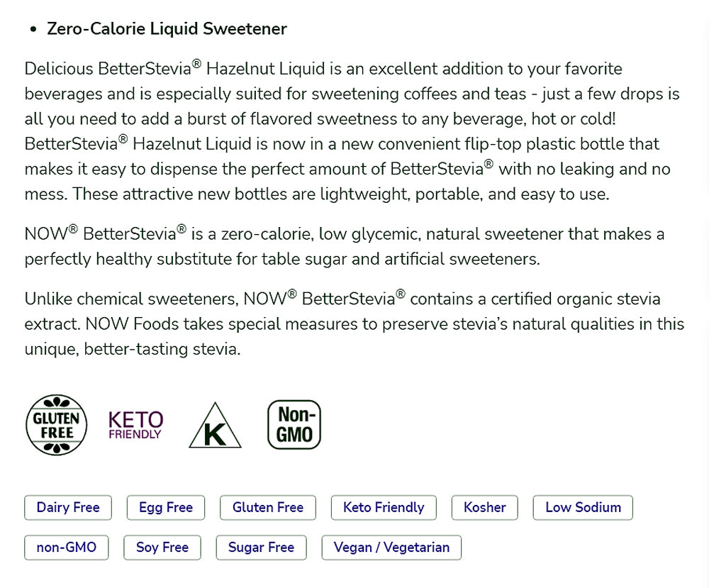The width and height of the screenshot is (709, 588).
Task: Choose the Gluten Free tag button
Action: click(268, 508)
